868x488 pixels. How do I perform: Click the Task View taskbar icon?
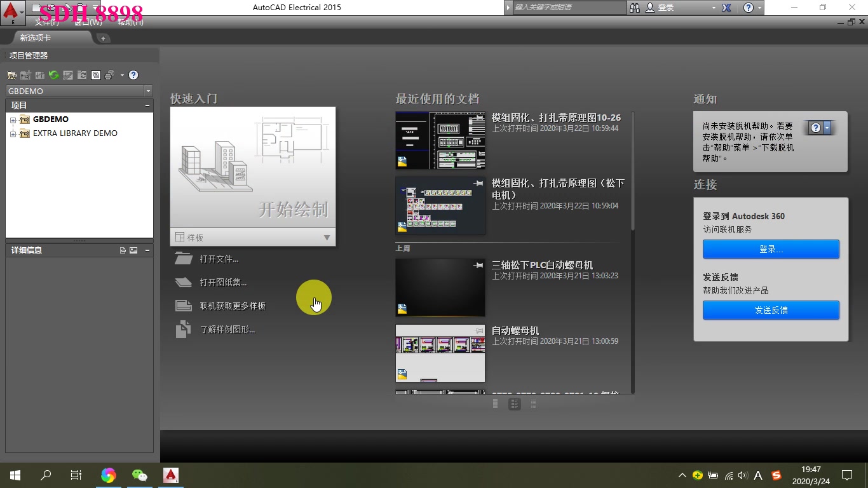[x=76, y=475]
